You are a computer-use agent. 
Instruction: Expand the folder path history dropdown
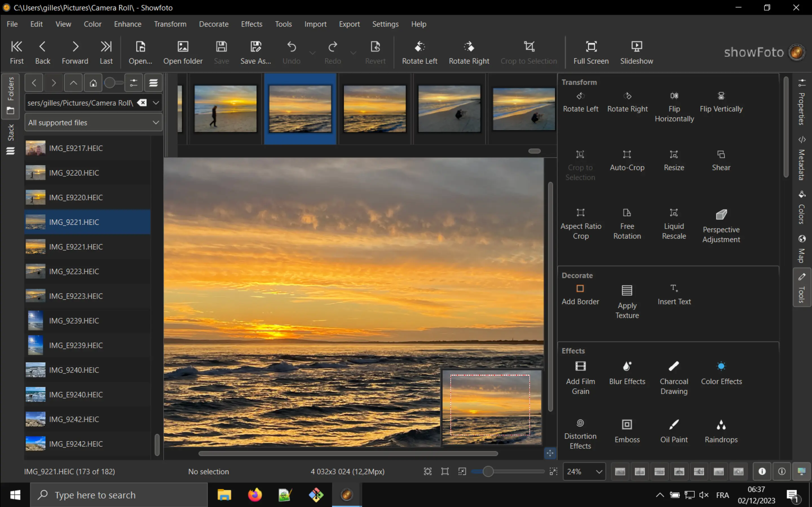[156, 103]
